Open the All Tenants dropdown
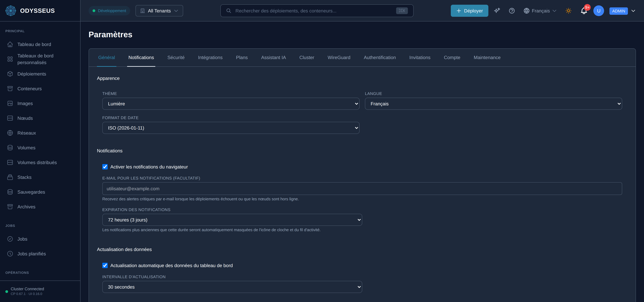Screen dimensions: 644x302 [159, 11]
